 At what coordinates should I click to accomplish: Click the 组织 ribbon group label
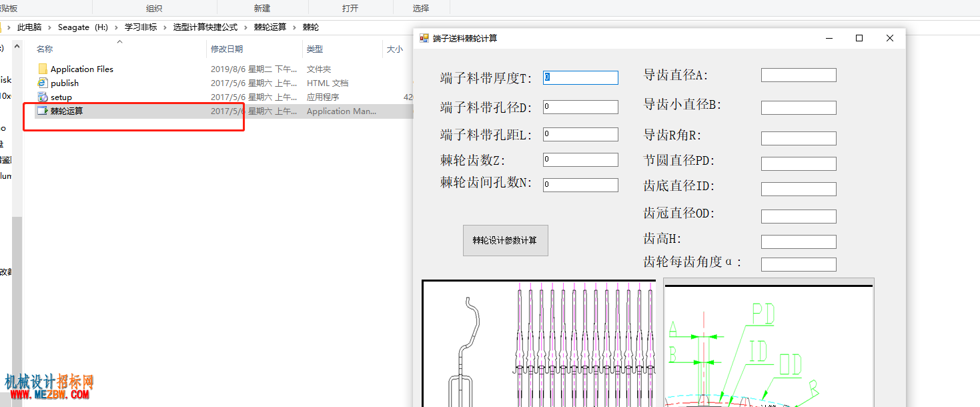pos(154,8)
